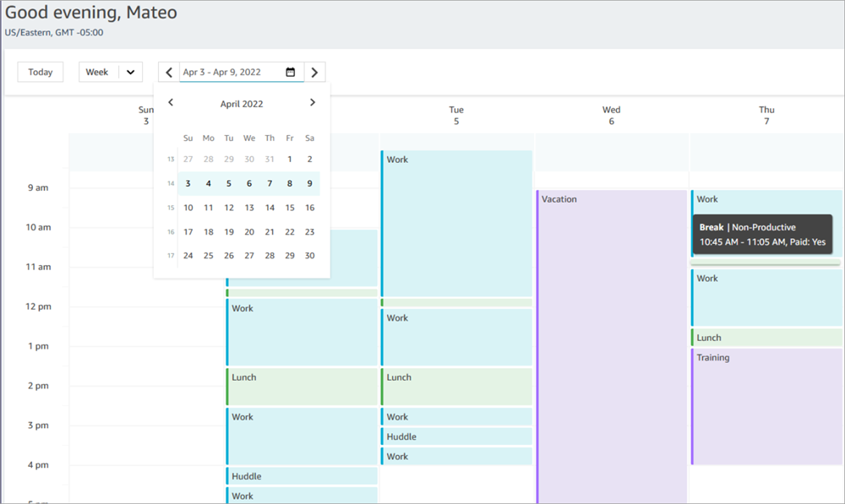Viewport: 845px width, 504px height.
Task: Click the Today button
Action: tap(41, 72)
